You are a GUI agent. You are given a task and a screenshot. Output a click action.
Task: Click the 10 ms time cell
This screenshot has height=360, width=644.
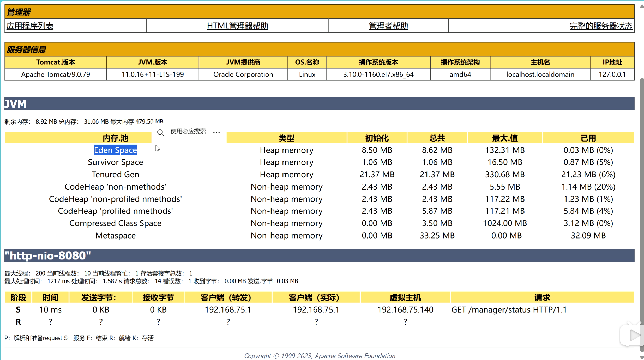pos(50,309)
